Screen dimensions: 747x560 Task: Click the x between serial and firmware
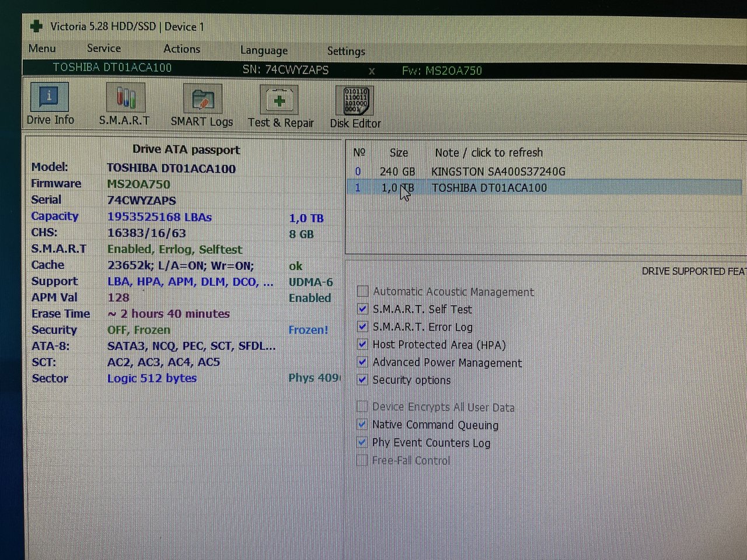coord(372,71)
